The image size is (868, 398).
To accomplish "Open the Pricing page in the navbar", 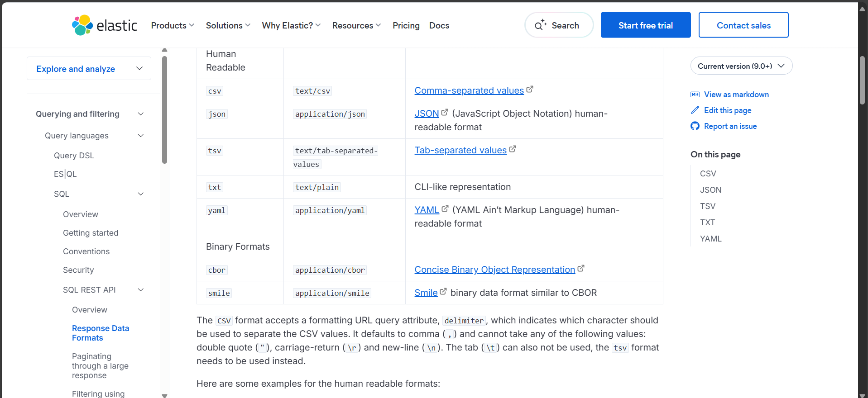I will [406, 26].
